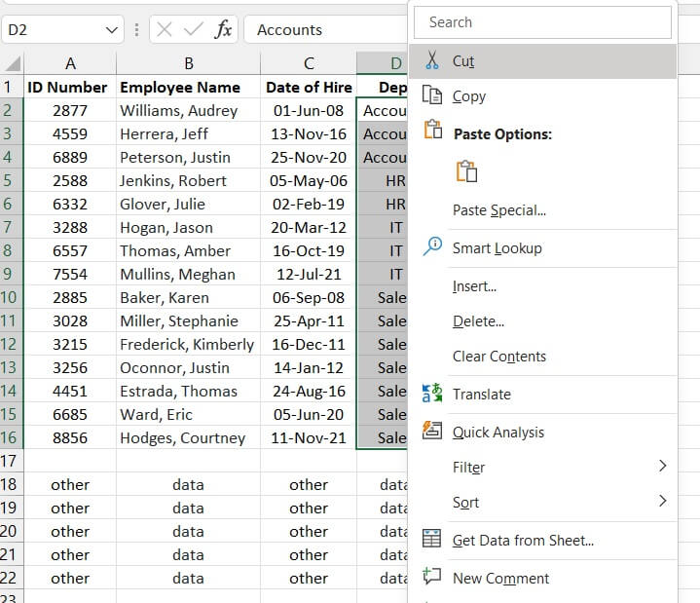Click the Insert Function fx icon
This screenshot has height=603, width=700.
pos(223,29)
